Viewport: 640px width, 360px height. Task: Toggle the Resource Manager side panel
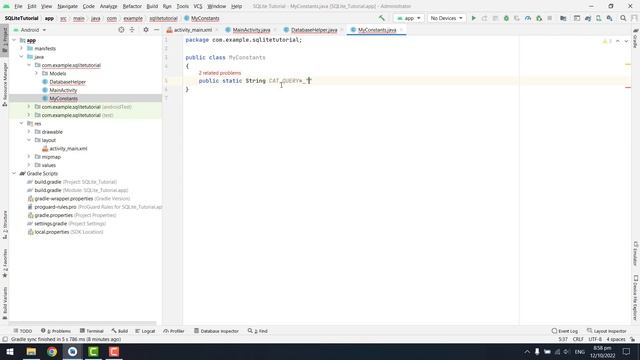[x=5, y=85]
